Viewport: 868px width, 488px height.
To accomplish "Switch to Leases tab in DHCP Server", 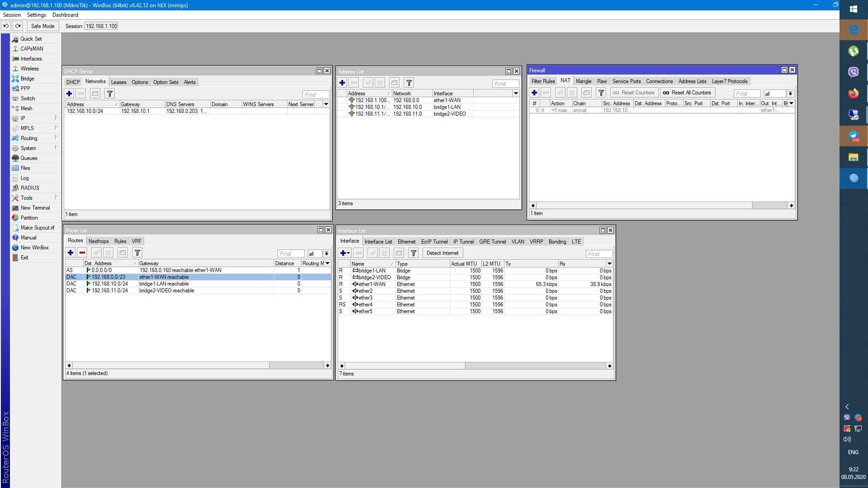I will (118, 82).
